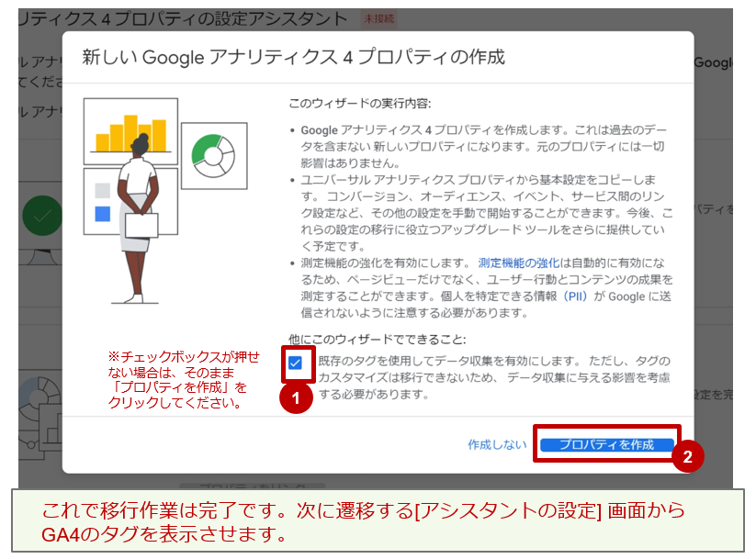Click the green checkmark circle behind the dialog

point(40,218)
